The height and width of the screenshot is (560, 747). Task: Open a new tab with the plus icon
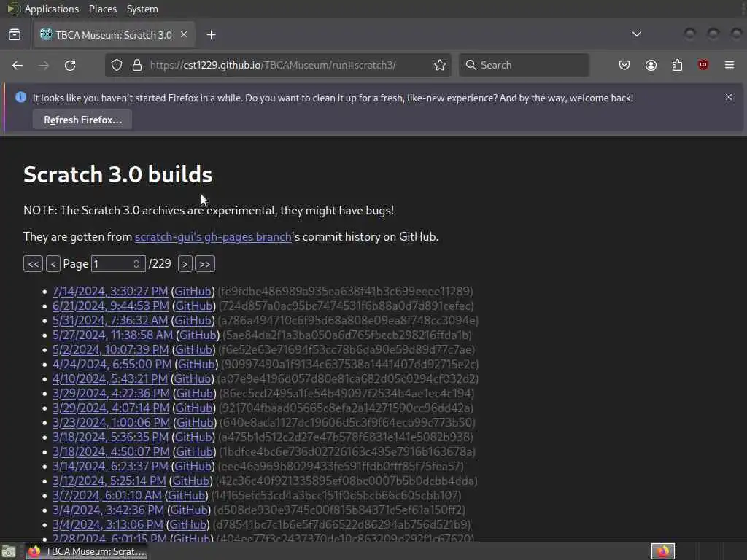(x=211, y=35)
